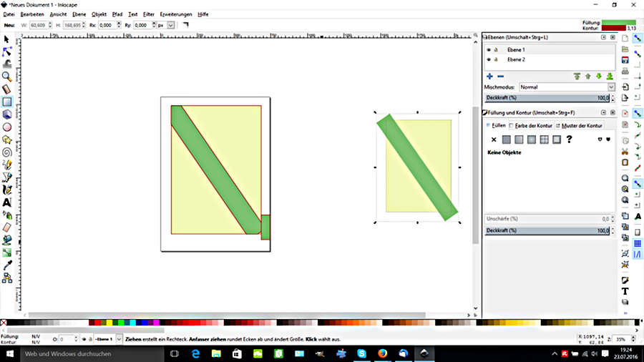Open the Pfad menu
Image resolution: width=644 pixels, height=362 pixels.
(x=117, y=14)
